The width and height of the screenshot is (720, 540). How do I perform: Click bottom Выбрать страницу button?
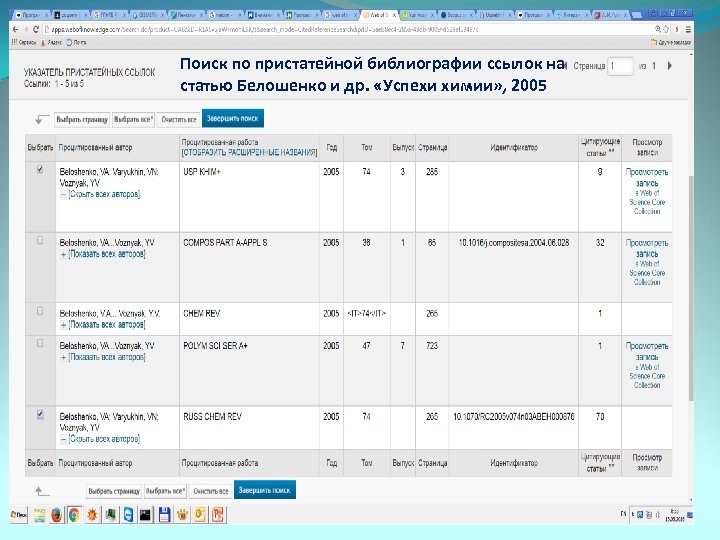click(114, 491)
